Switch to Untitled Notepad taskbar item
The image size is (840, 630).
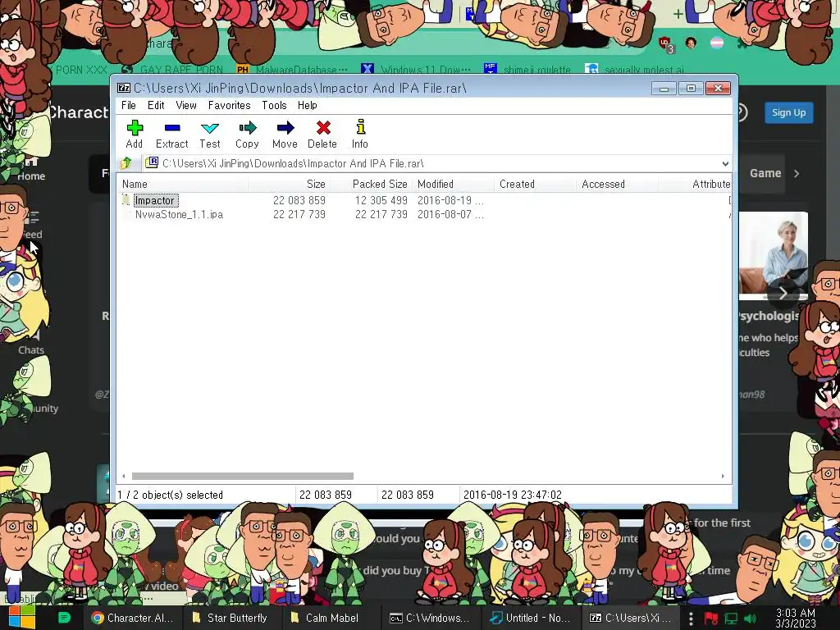point(531,618)
